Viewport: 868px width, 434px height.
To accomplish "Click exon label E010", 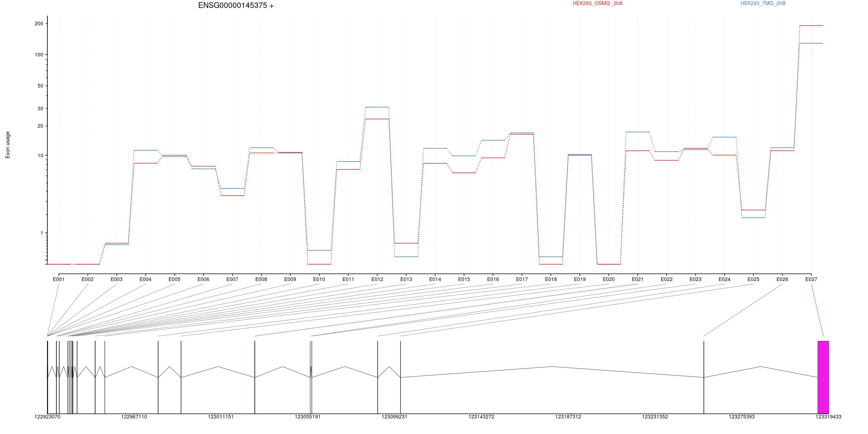I will (319, 279).
